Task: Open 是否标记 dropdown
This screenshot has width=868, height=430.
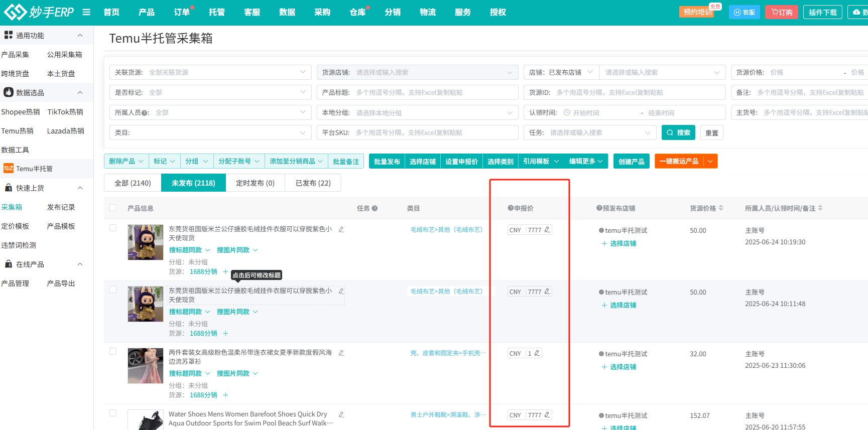Action: [x=210, y=92]
